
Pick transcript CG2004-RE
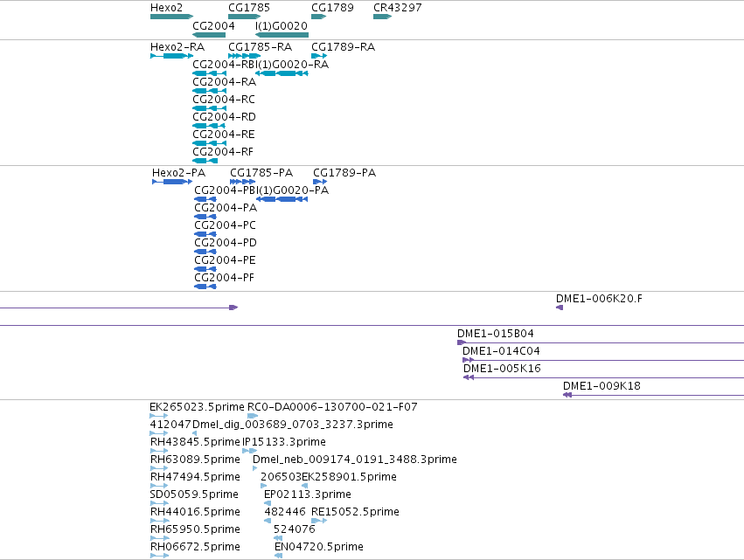pos(209,143)
